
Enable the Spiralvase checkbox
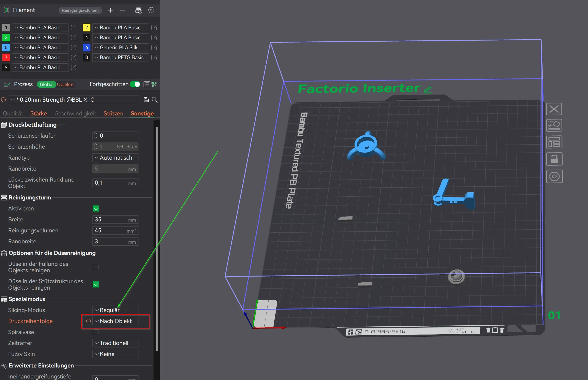96,332
